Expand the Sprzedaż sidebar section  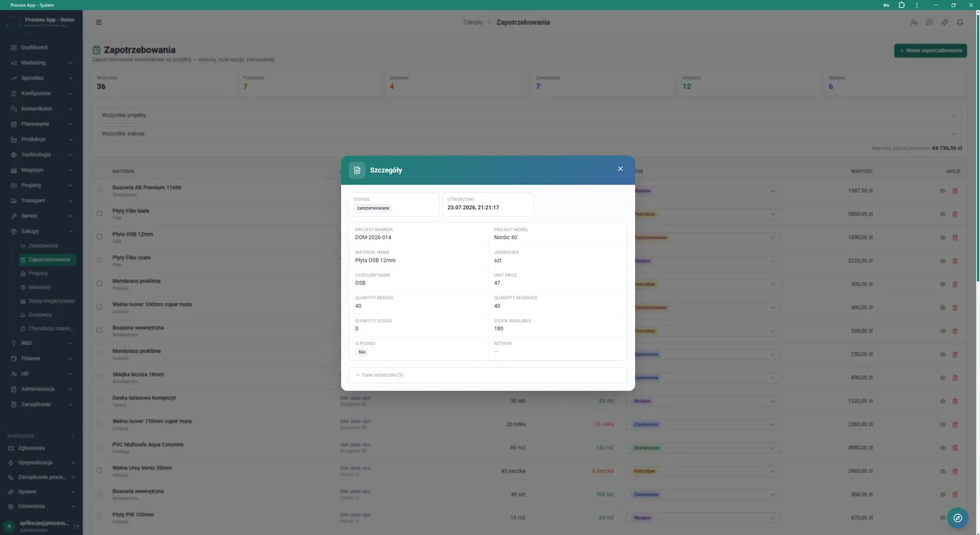(41, 78)
